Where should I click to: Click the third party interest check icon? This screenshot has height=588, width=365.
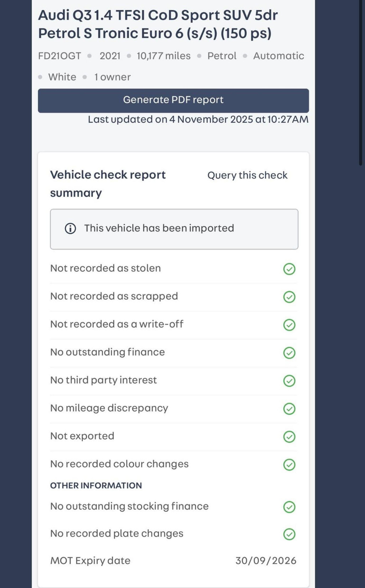[x=289, y=381]
